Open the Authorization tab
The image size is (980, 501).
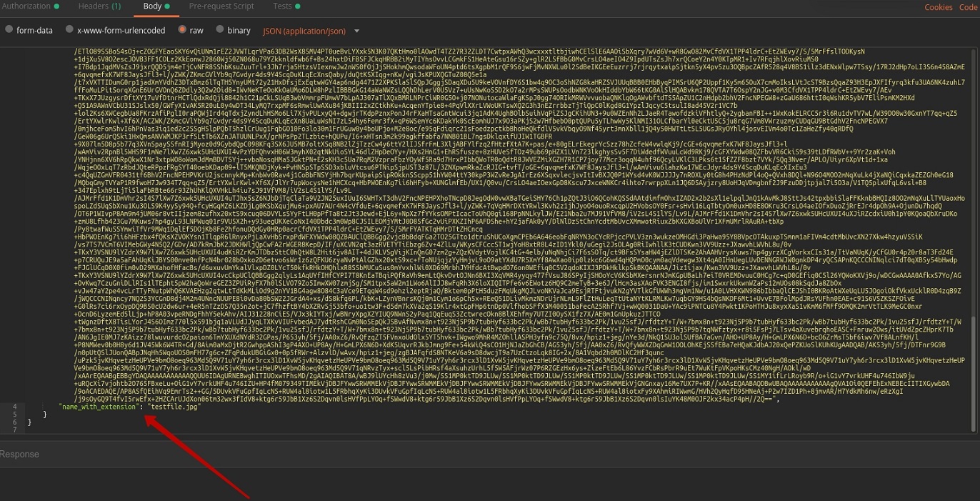point(26,6)
